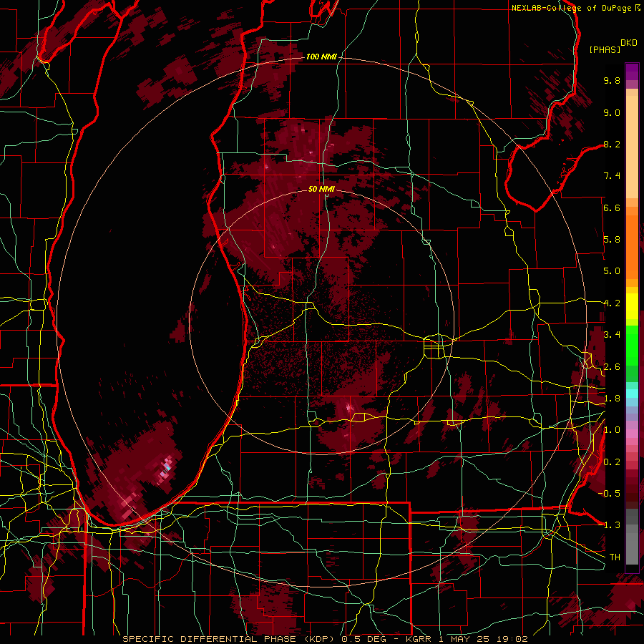Click the 5.0 scale label
This screenshot has width=644, height=644.
click(612, 271)
